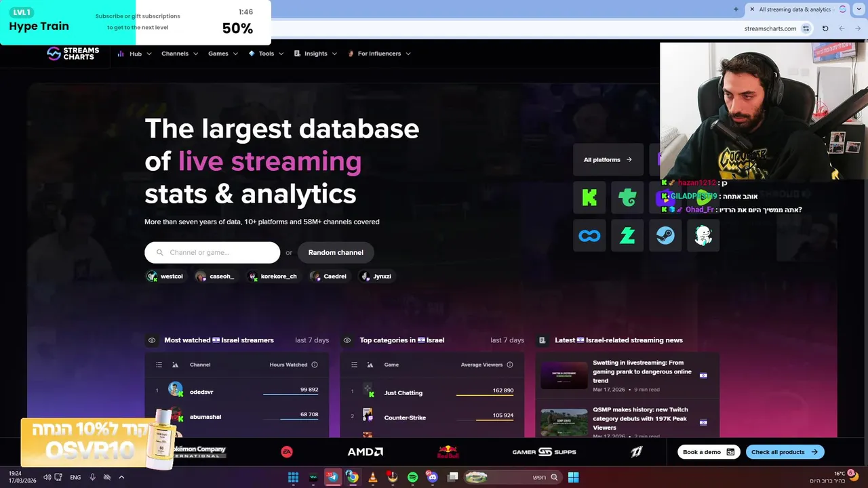Open All platforms link
This screenshot has height=488, width=868.
pos(608,160)
